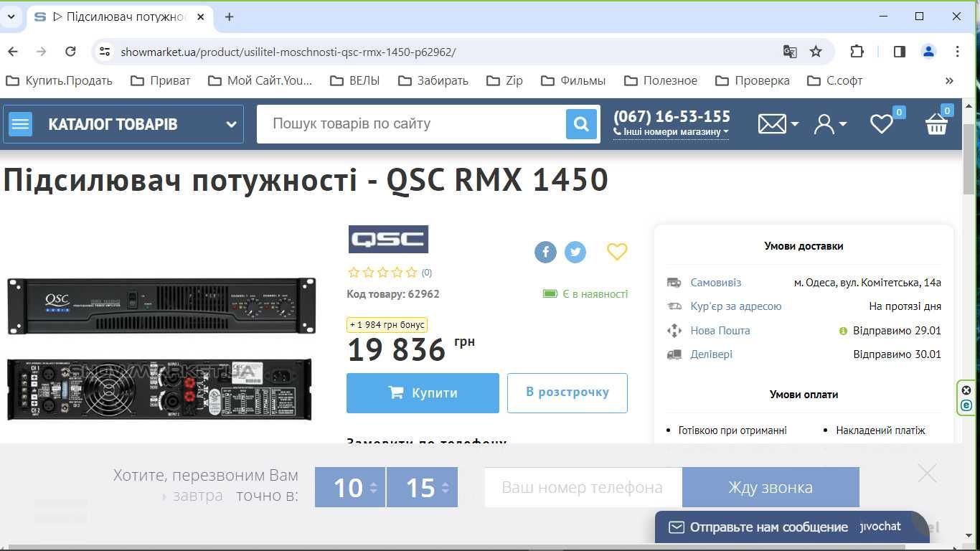
Task: Open the envelope contact dropdown
Action: [x=778, y=124]
